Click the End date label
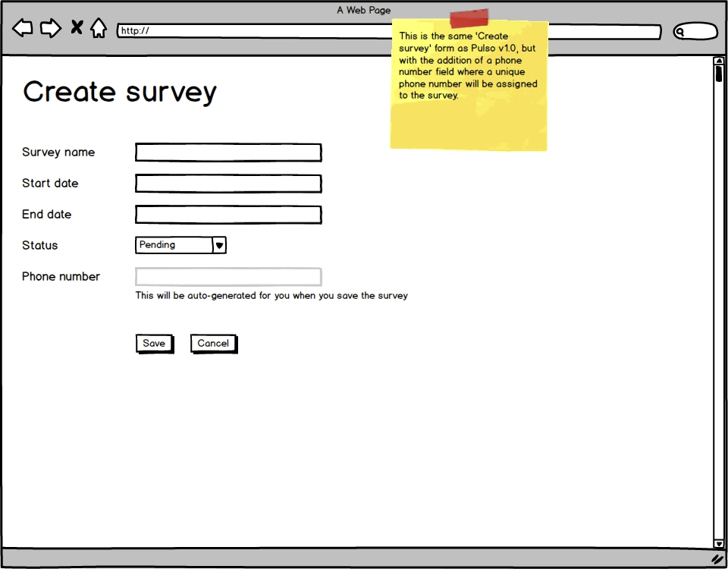The width and height of the screenshot is (728, 569). [46, 215]
